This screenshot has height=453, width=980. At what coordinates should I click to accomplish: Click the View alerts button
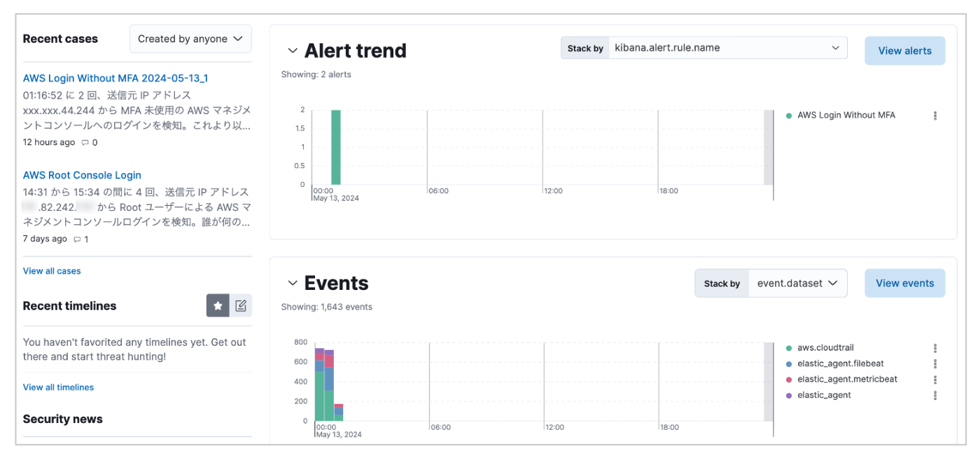click(x=905, y=51)
